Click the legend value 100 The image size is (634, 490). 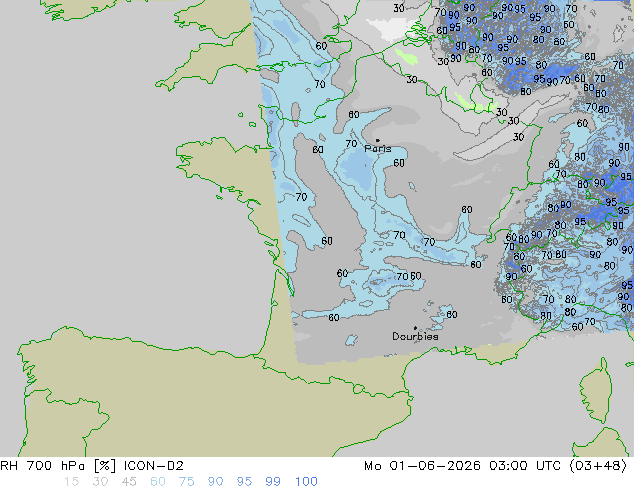pos(306,482)
